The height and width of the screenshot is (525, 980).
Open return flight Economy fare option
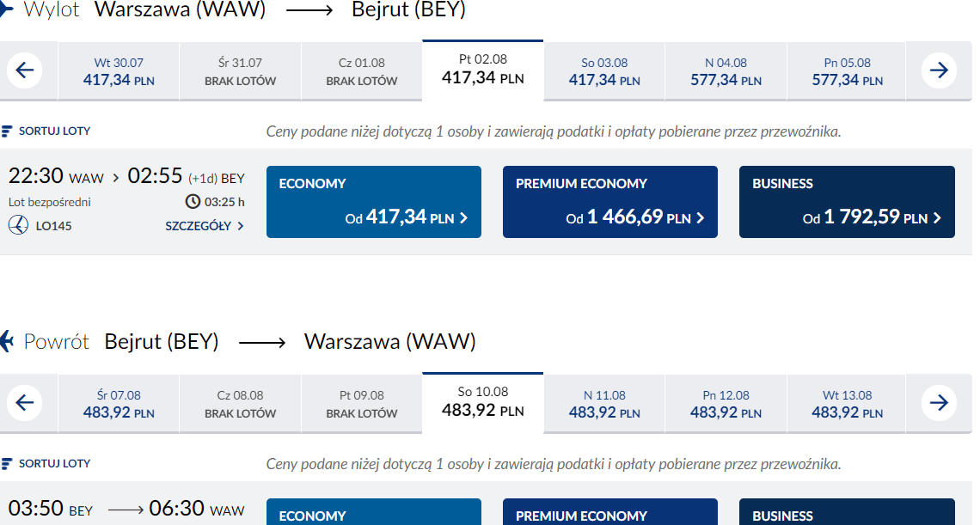pyautogui.click(x=374, y=512)
